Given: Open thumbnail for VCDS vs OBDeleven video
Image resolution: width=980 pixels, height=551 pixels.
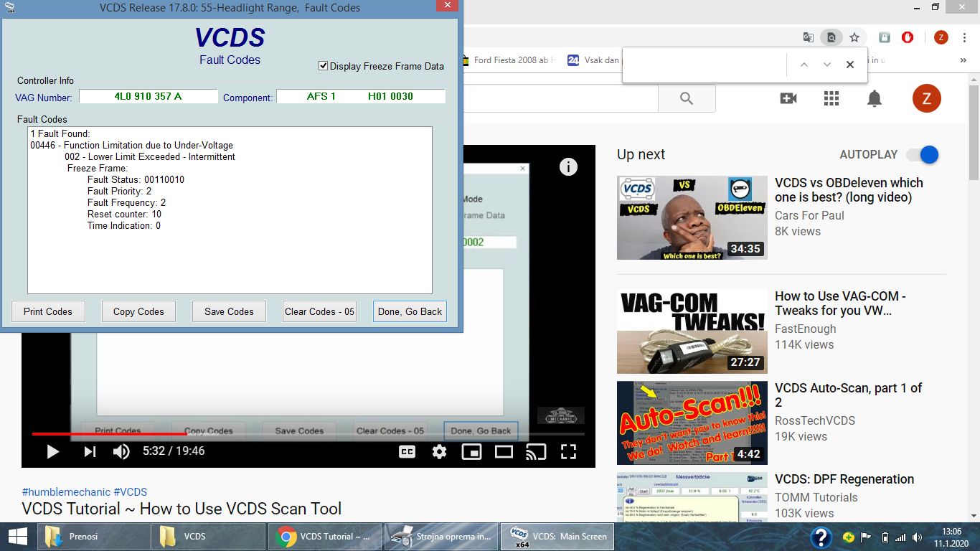Looking at the screenshot, I should click(692, 217).
